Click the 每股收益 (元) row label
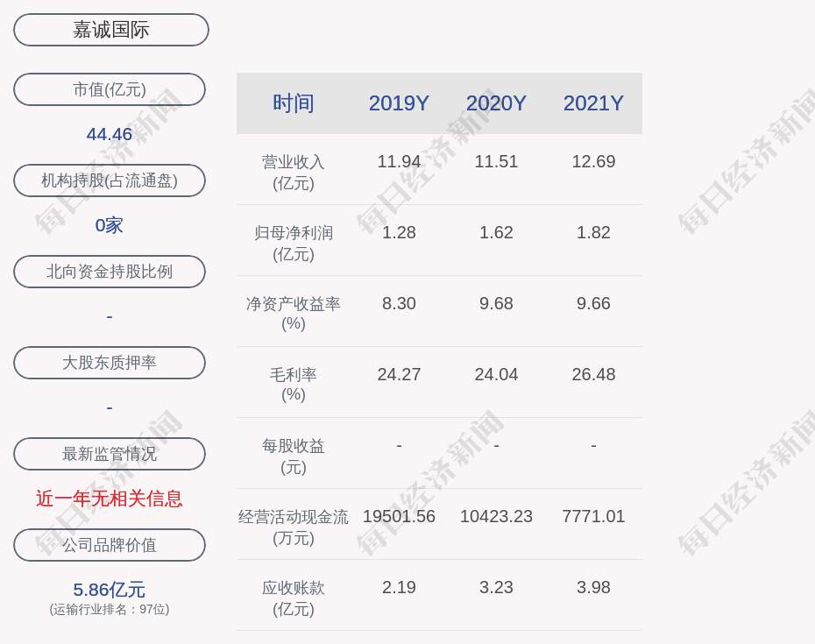 coord(294,456)
